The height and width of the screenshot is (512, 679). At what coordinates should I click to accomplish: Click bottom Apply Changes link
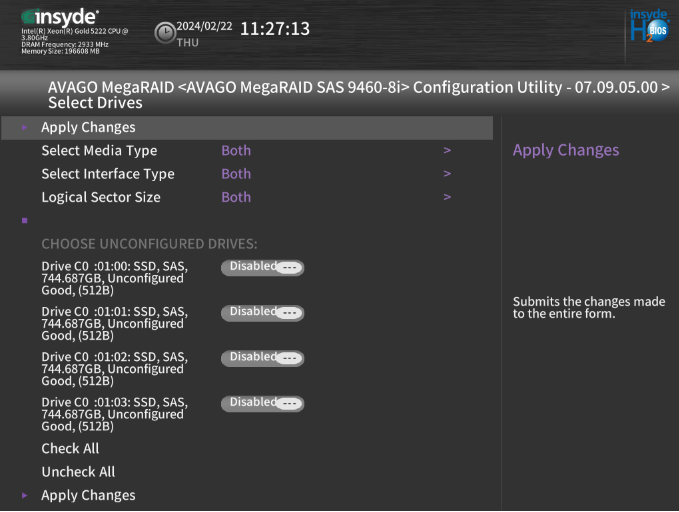(88, 495)
